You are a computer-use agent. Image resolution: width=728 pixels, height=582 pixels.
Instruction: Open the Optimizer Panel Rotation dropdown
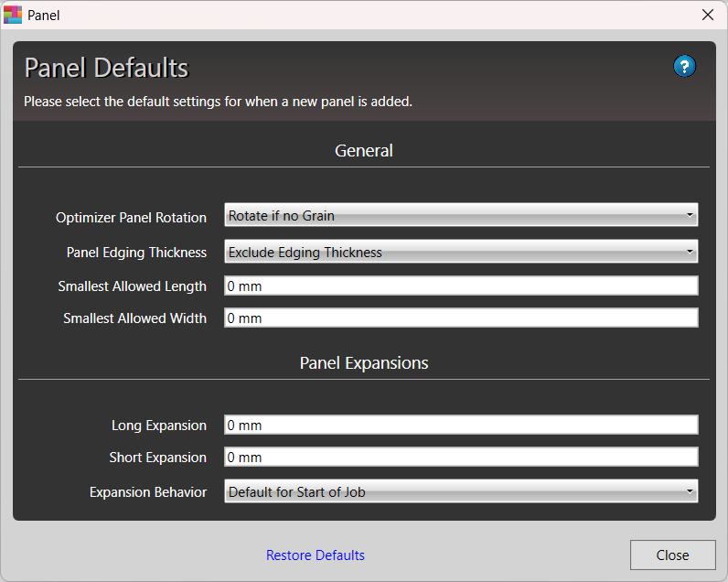(x=460, y=216)
